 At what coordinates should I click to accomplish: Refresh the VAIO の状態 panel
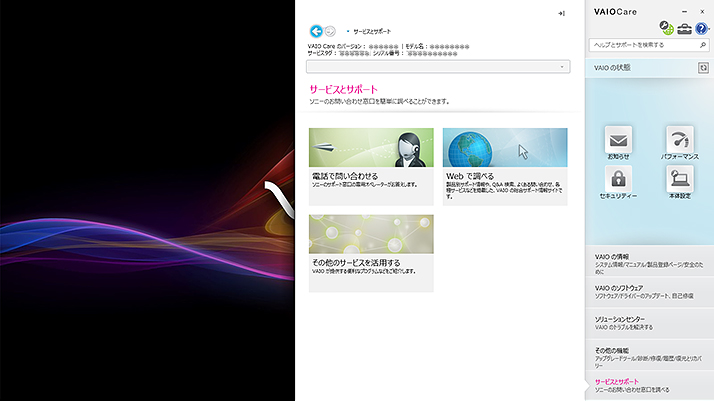coord(703,67)
